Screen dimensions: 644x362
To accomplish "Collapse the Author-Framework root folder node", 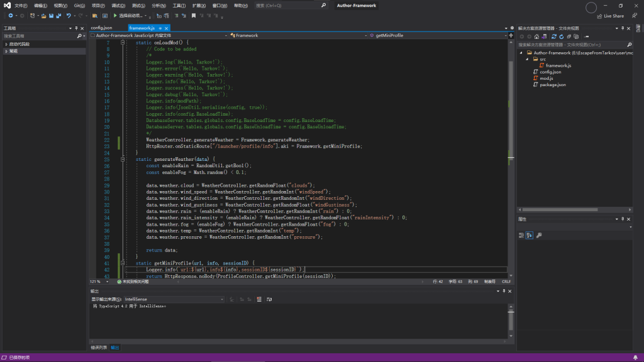I will 521,53.
